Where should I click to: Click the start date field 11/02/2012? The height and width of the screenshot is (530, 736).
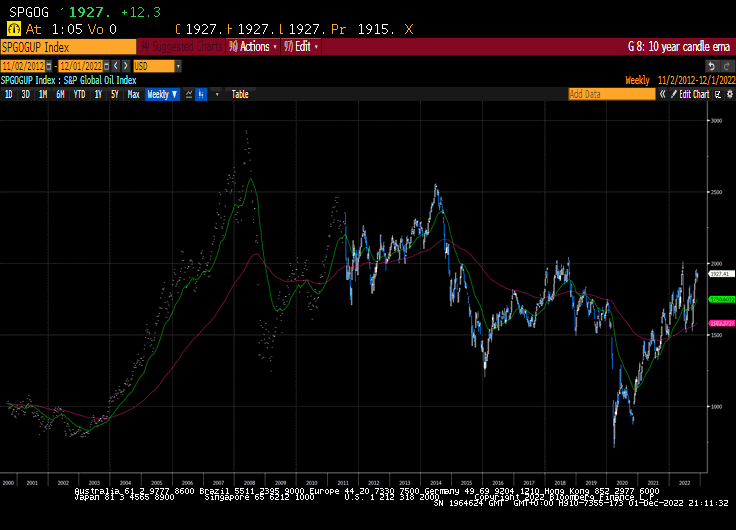23,66
